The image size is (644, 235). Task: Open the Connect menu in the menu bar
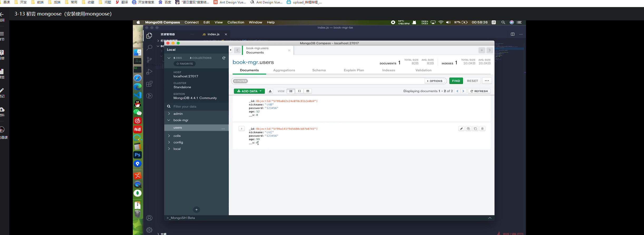click(192, 22)
